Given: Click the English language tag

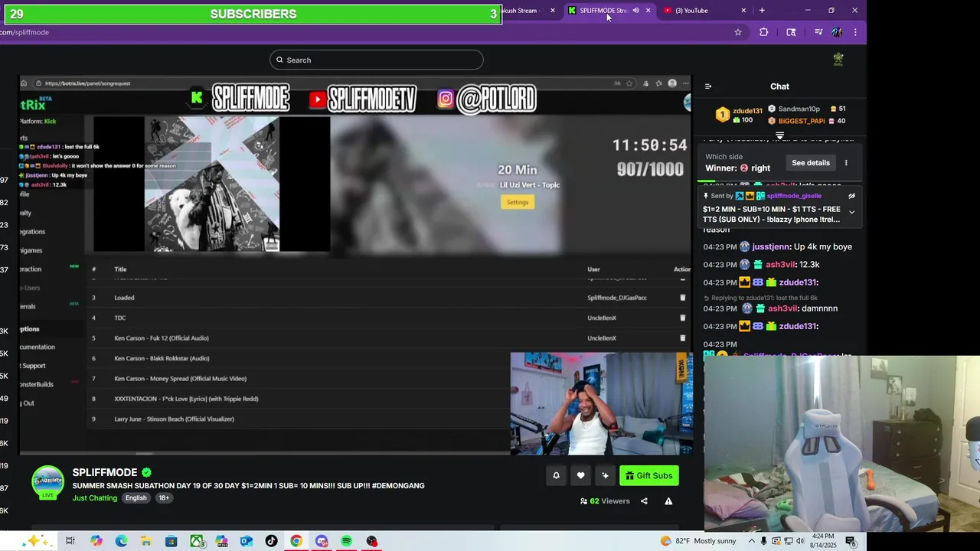Looking at the screenshot, I should [x=136, y=498].
